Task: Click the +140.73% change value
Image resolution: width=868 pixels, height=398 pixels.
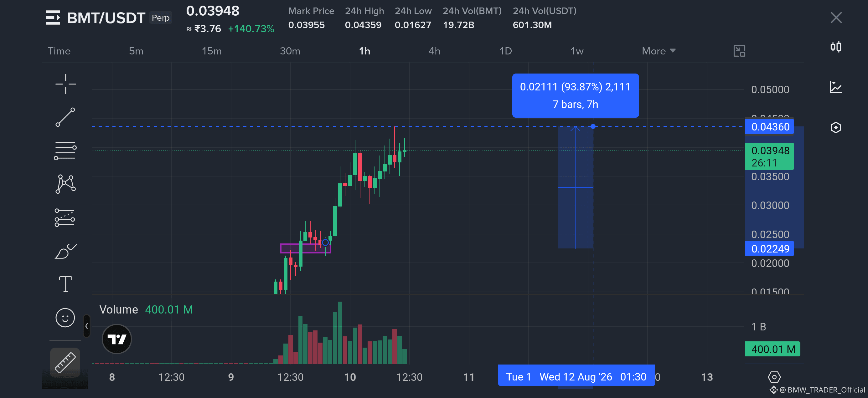Action: click(251, 28)
